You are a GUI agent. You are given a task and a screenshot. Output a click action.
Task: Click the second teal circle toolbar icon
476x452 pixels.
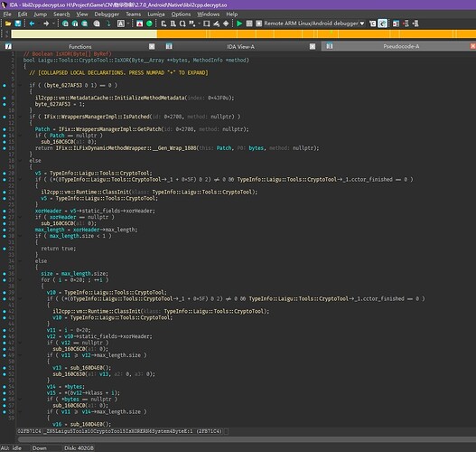click(x=75, y=24)
